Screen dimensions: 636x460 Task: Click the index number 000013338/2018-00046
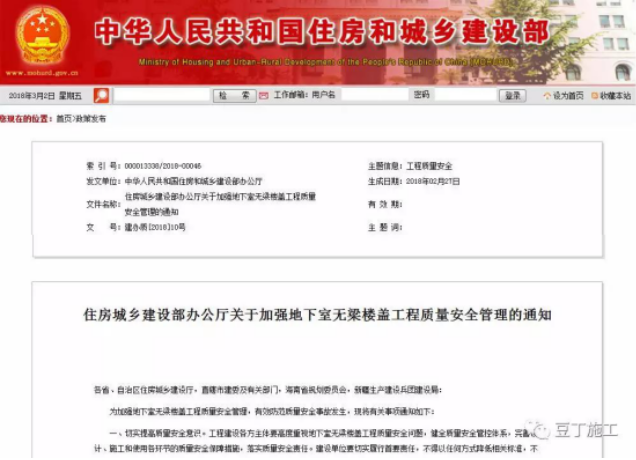(x=163, y=166)
